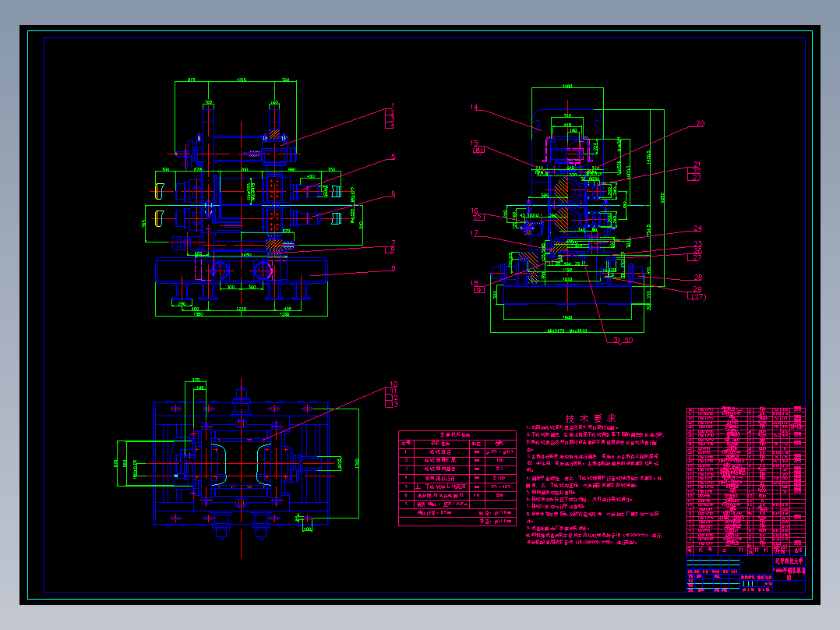
Task: Click the 1730 dimension beside plan view
Action: (358, 462)
